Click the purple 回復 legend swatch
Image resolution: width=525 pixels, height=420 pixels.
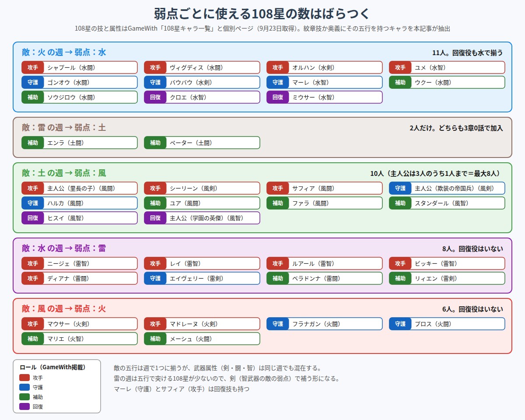pos(24,406)
